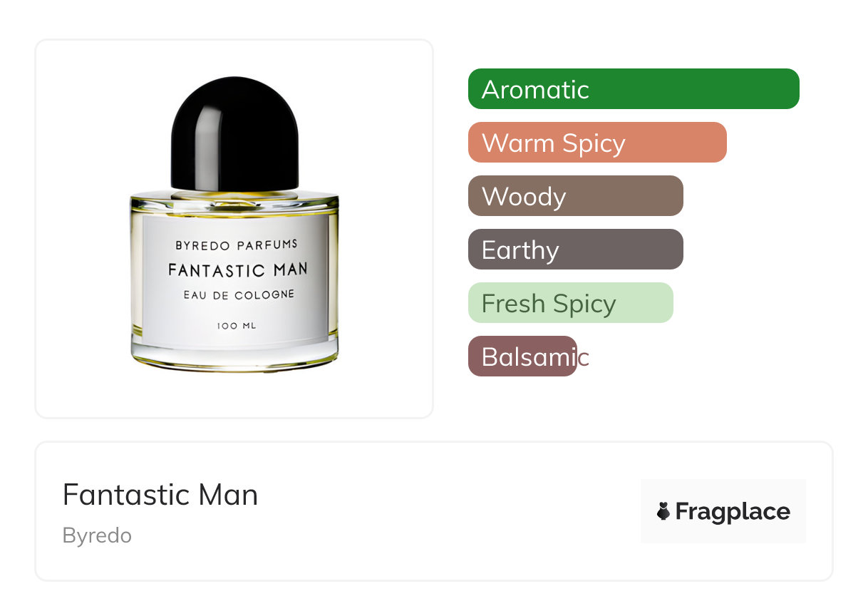Viewport: 868px width, 616px height.
Task: Choose the Earthy accord bar
Action: (x=576, y=250)
